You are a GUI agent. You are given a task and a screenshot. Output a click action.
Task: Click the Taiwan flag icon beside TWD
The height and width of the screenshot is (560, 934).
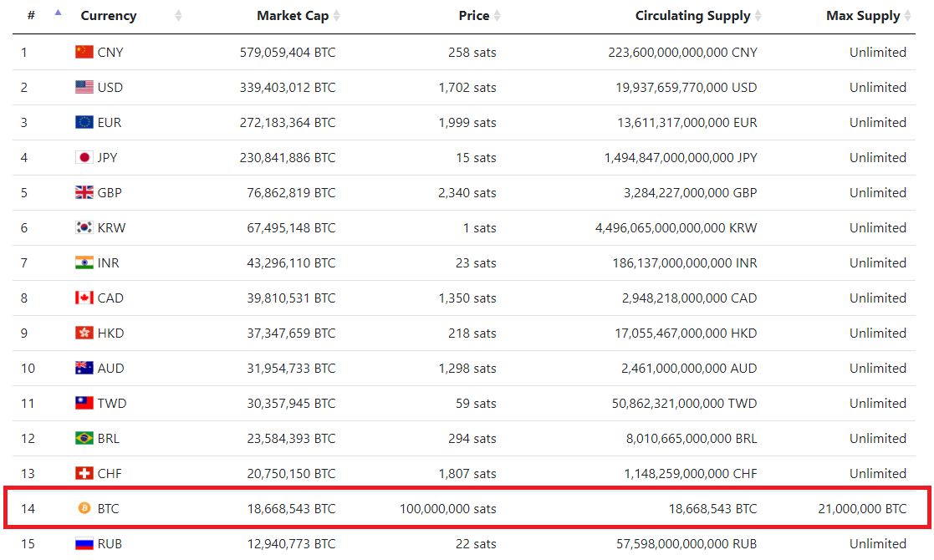[x=84, y=404]
